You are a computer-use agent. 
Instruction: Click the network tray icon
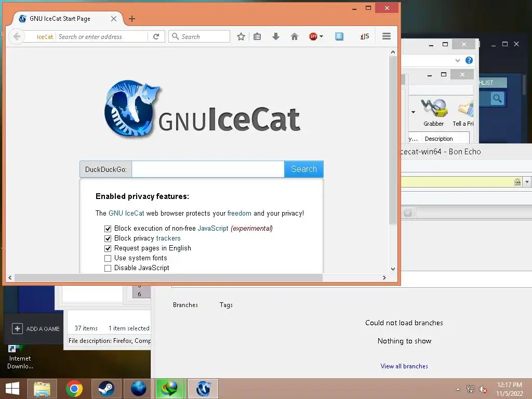[471, 389]
